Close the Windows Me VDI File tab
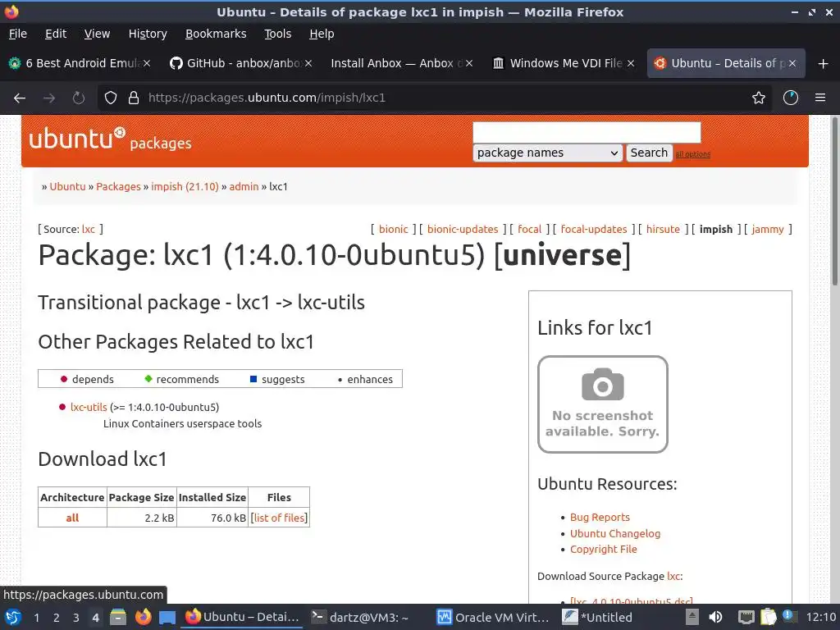 click(x=631, y=63)
